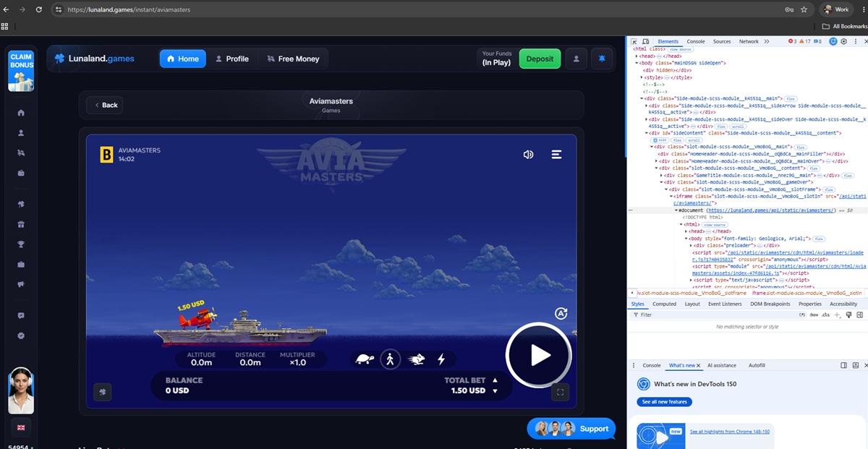Viewport: 868px width, 449px height.
Task: Expand the style element in DOM tree
Action: [642, 77]
